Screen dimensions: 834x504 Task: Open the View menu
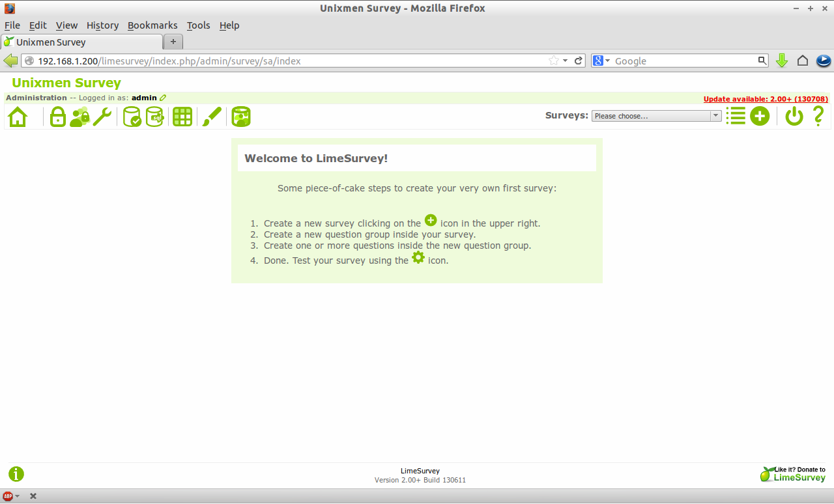[66, 25]
